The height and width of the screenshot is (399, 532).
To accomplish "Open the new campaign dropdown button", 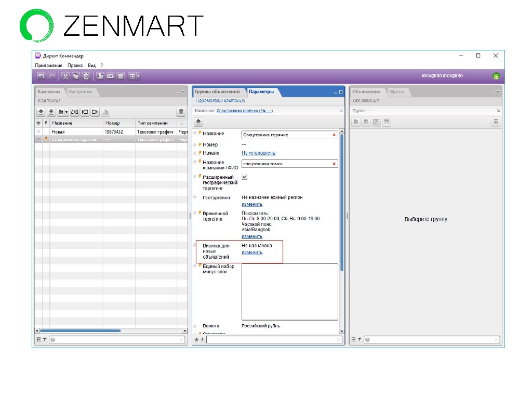I will pos(63,112).
